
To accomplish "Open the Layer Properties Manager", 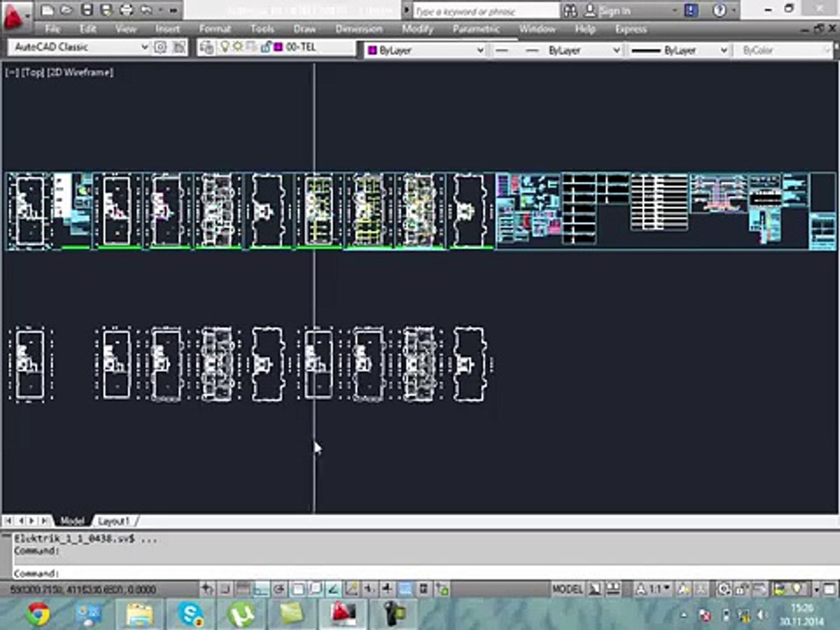I will [x=206, y=47].
